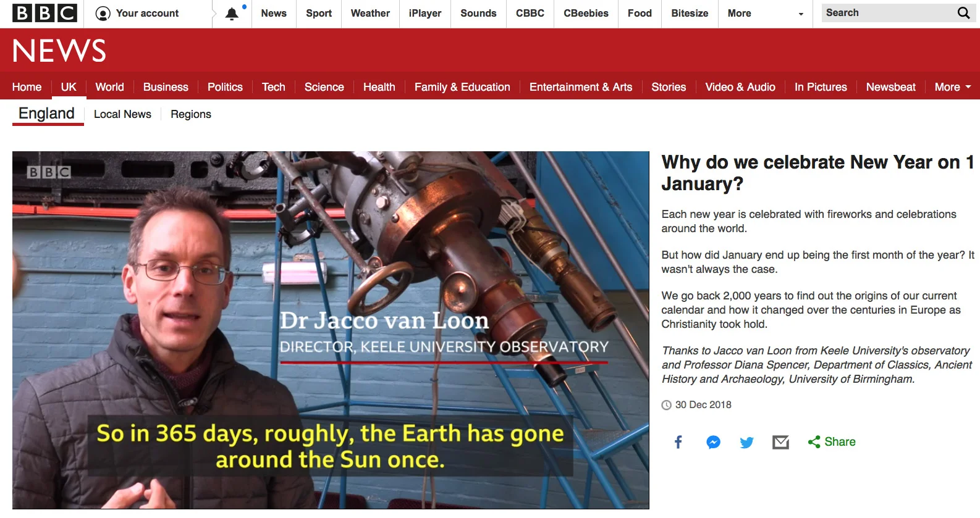Open notifications bell icon
The width and height of the screenshot is (980, 518).
click(x=232, y=14)
